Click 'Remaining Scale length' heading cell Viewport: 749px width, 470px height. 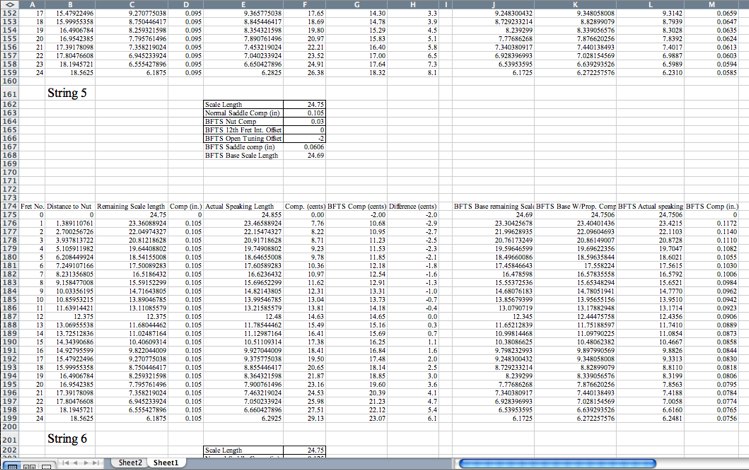(131, 206)
